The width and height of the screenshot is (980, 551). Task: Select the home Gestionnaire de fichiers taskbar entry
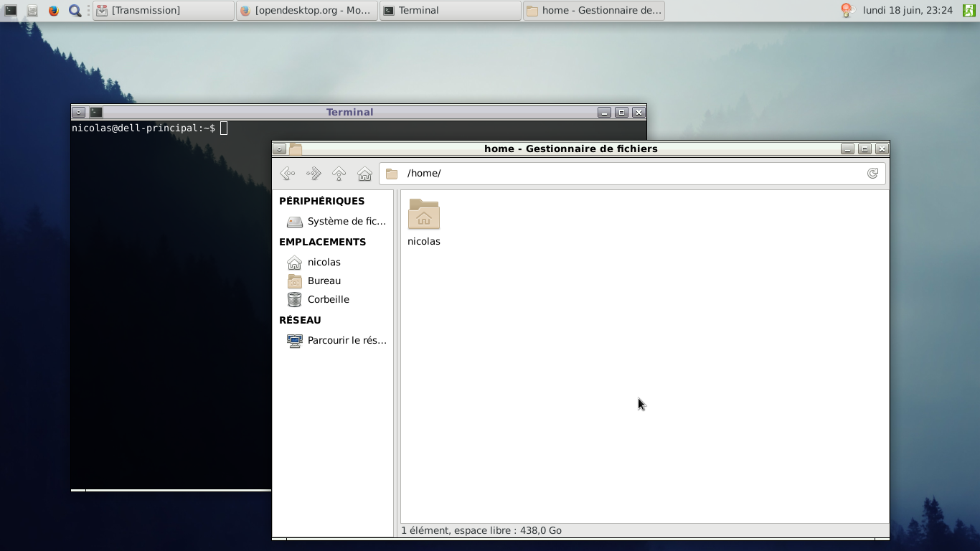(x=594, y=11)
